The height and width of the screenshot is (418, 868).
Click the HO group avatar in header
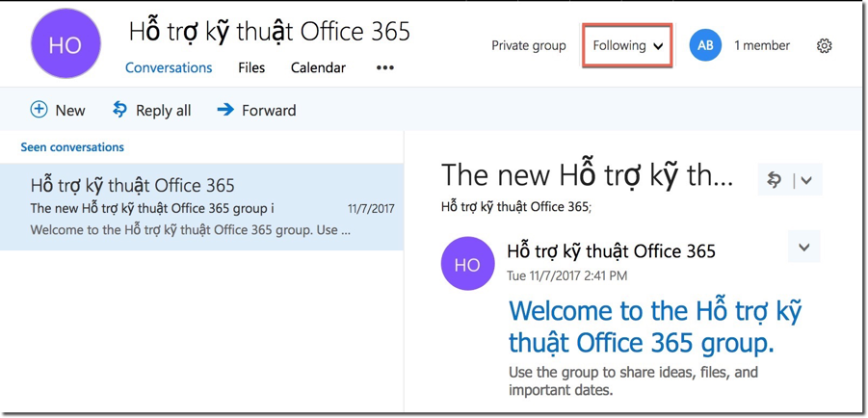coord(66,45)
